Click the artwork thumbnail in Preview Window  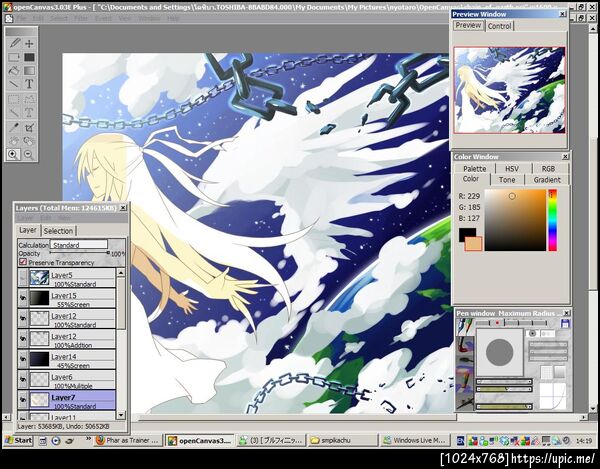[x=509, y=90]
